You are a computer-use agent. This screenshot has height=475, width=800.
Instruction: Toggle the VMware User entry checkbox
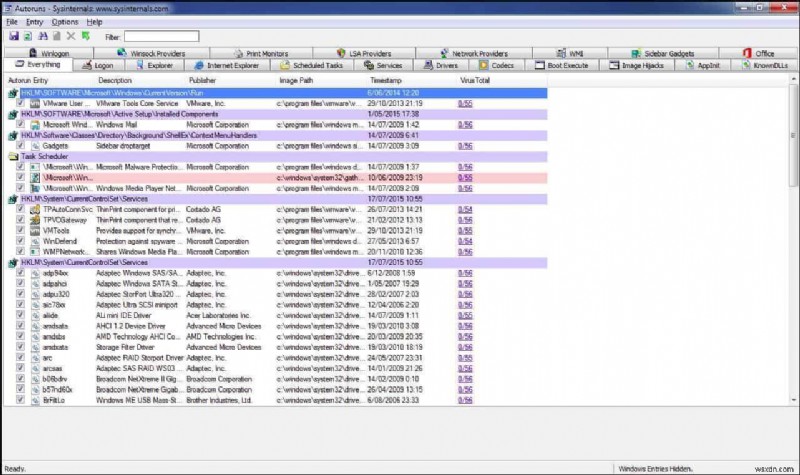20,103
